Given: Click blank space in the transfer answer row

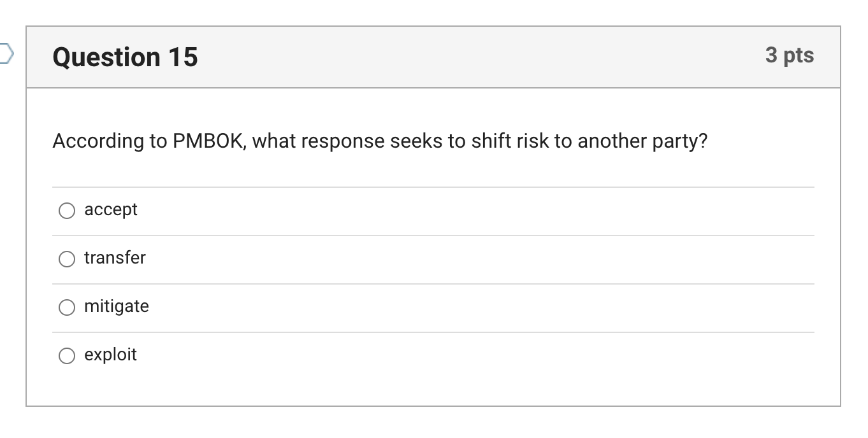Looking at the screenshot, I should point(446,258).
